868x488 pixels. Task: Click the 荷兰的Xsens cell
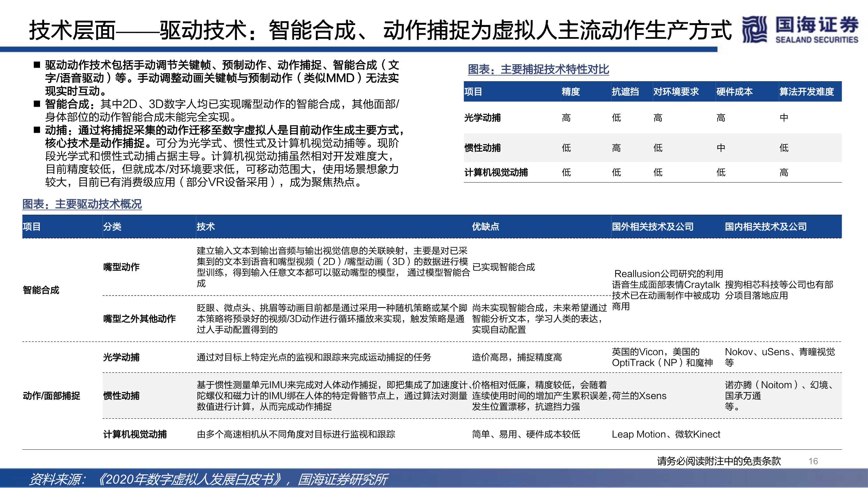(639, 396)
